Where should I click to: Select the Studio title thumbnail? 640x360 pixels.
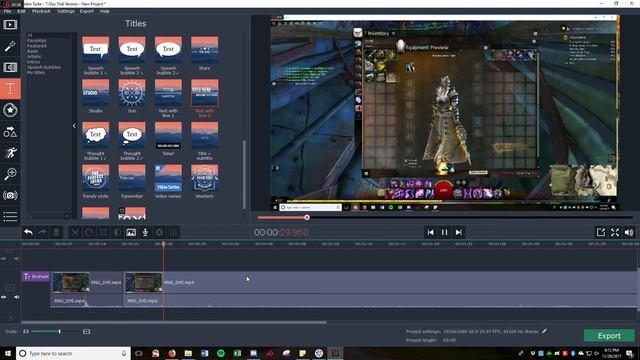pos(96,93)
